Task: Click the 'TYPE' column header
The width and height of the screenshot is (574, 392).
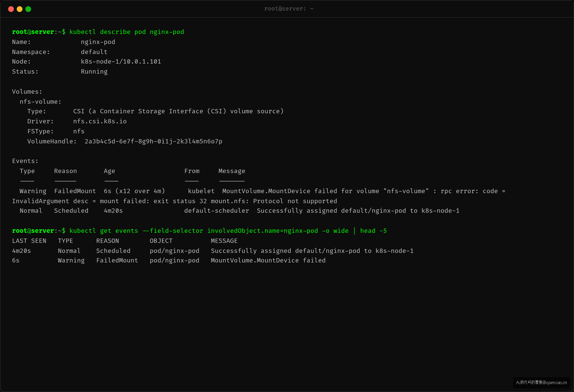Action: 66,241
